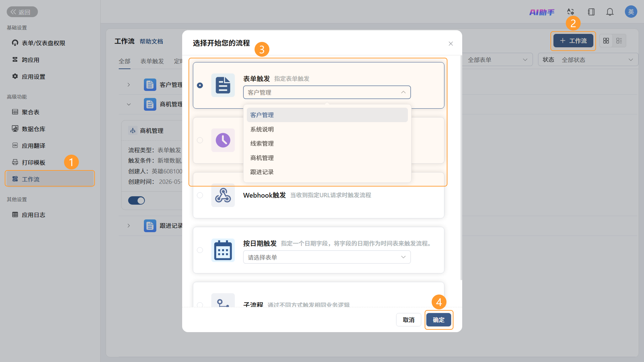Choose 跟进记录 from dropdown list
The image size is (644, 362).
[327, 172]
